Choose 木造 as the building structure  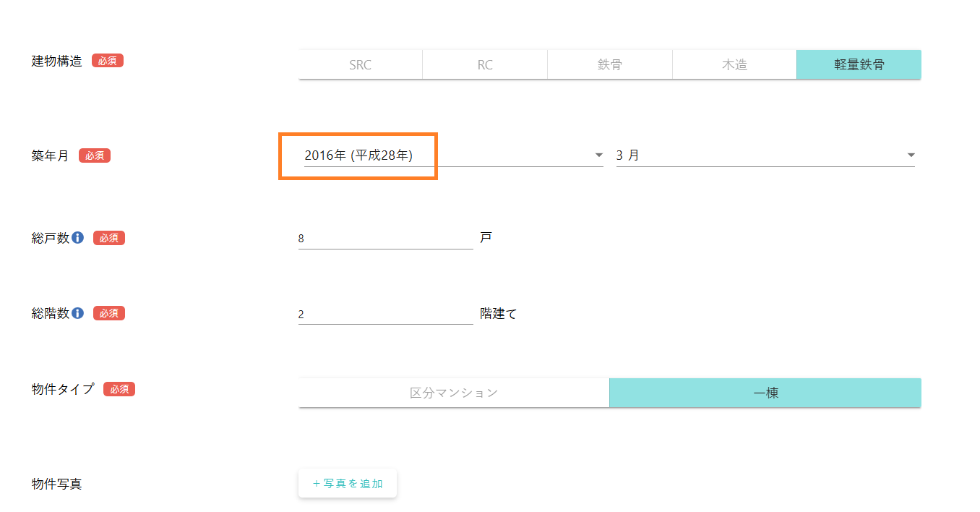click(x=734, y=65)
